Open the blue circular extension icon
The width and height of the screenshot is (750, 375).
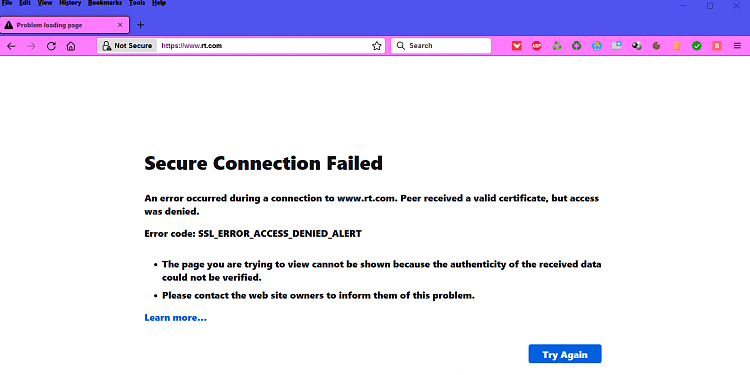pyautogui.click(x=596, y=46)
